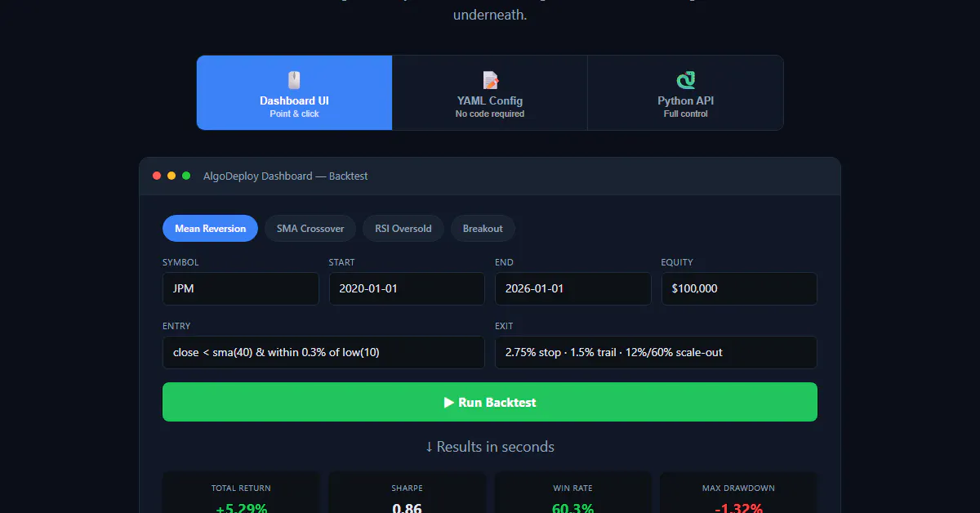Switch to the Dashboard UI tab
Screen dimensions: 980x513
coord(294,93)
